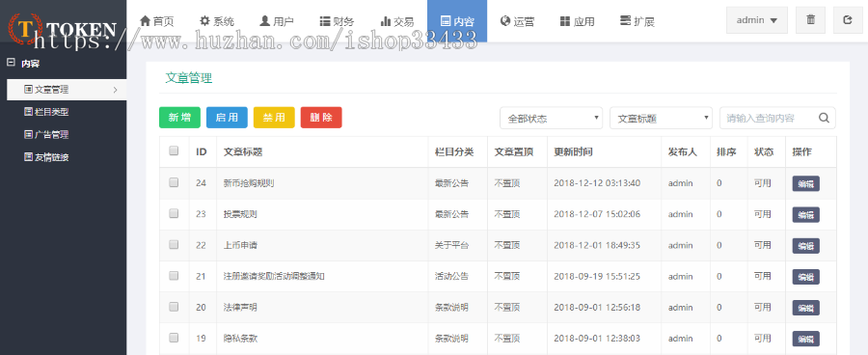Screen dimensions: 868x355
Task: Open the 财务 finance tab
Action: pos(337,21)
